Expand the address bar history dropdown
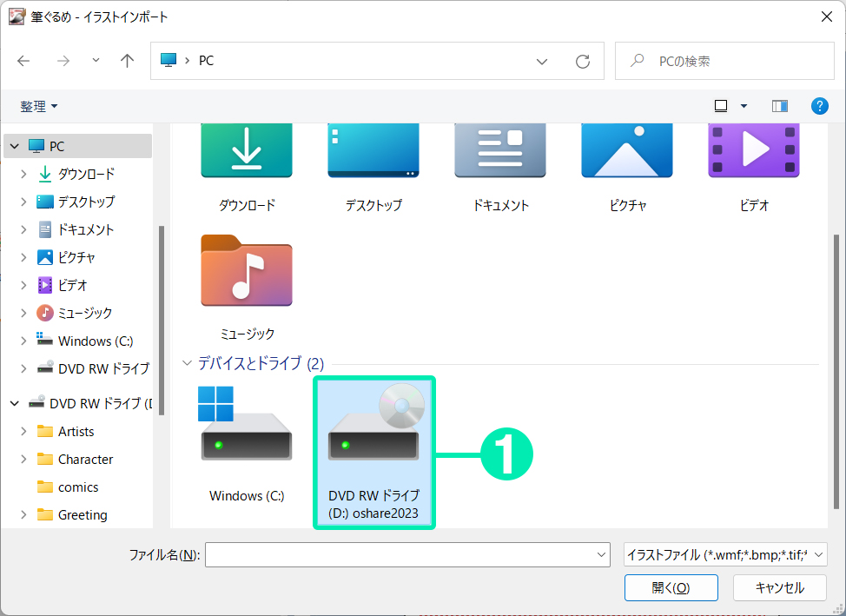 [542, 61]
